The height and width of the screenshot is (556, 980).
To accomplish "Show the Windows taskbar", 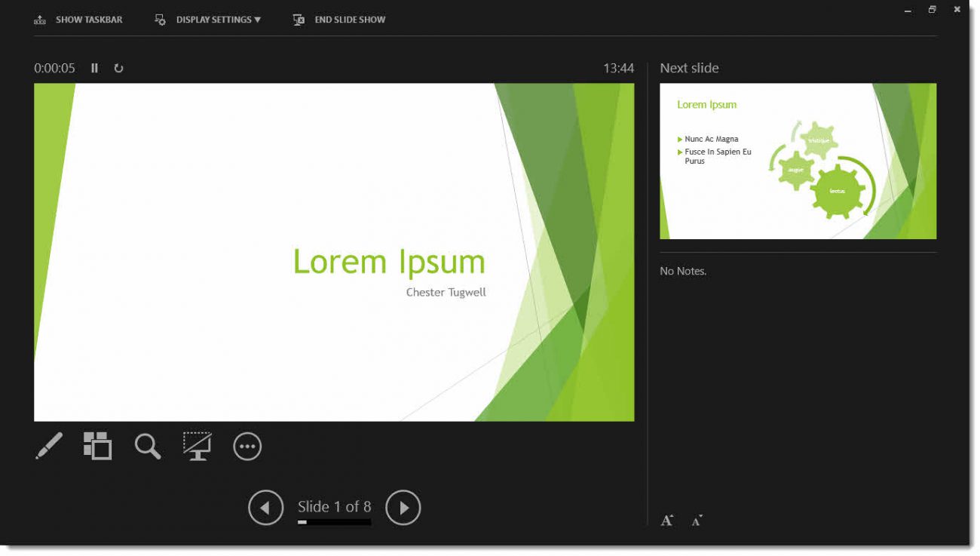I will click(x=79, y=20).
